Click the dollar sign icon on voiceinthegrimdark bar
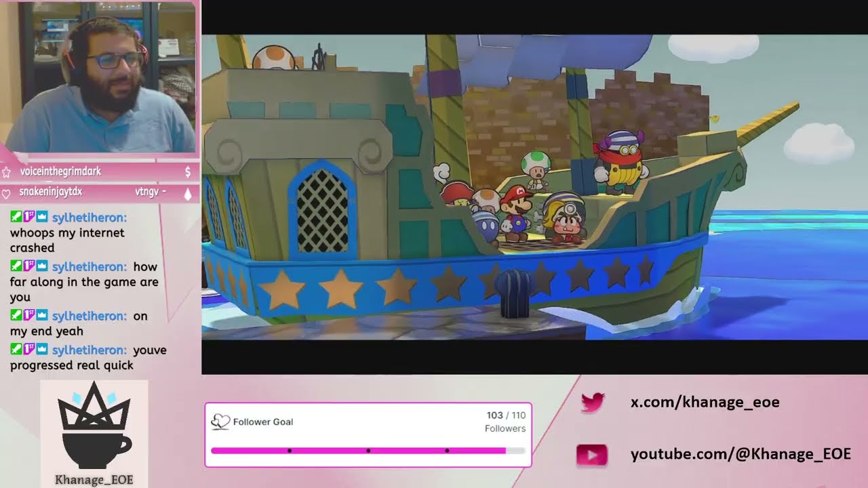Image resolution: width=868 pixels, height=488 pixels. 188,172
